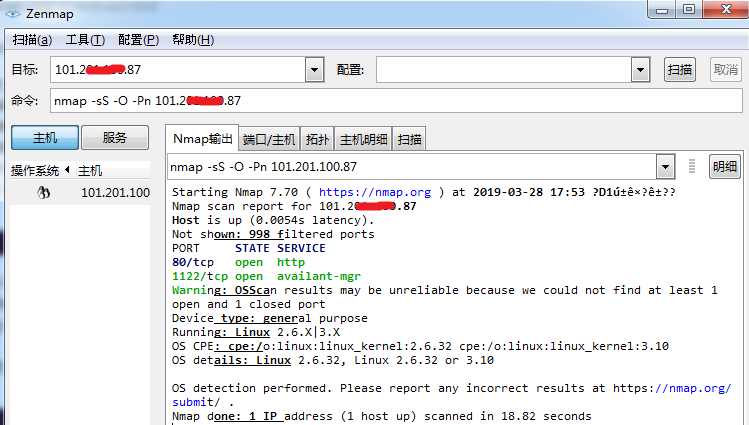Screen dimensions: 749x425
Task: Click the 'Nmap scan report for' line
Action: point(294,206)
